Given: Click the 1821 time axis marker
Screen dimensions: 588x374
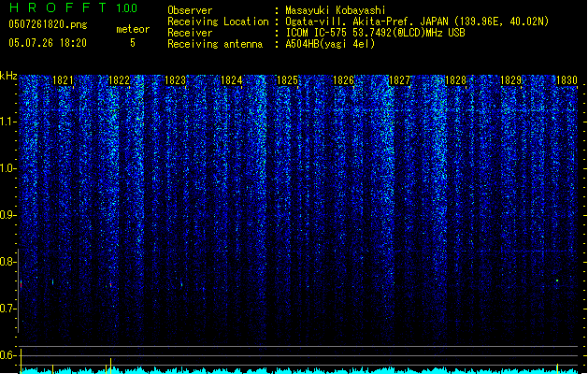Looking at the screenshot, I should pyautogui.click(x=63, y=80).
